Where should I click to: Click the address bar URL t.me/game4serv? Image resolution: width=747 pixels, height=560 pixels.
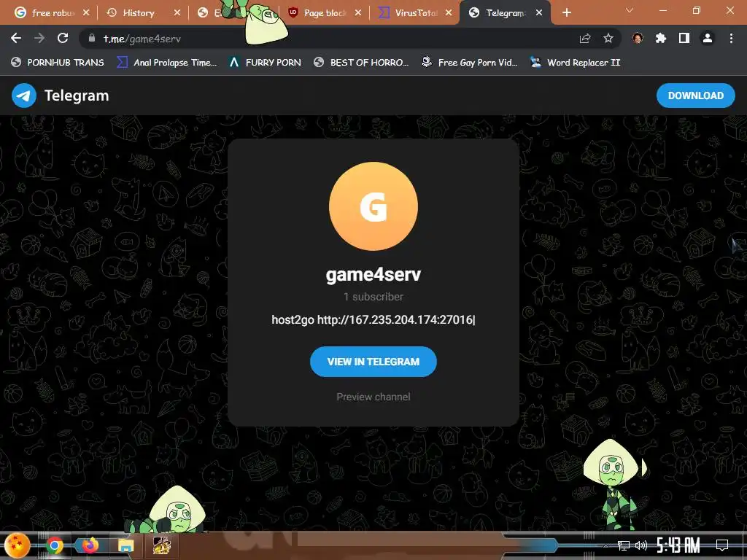pyautogui.click(x=142, y=39)
